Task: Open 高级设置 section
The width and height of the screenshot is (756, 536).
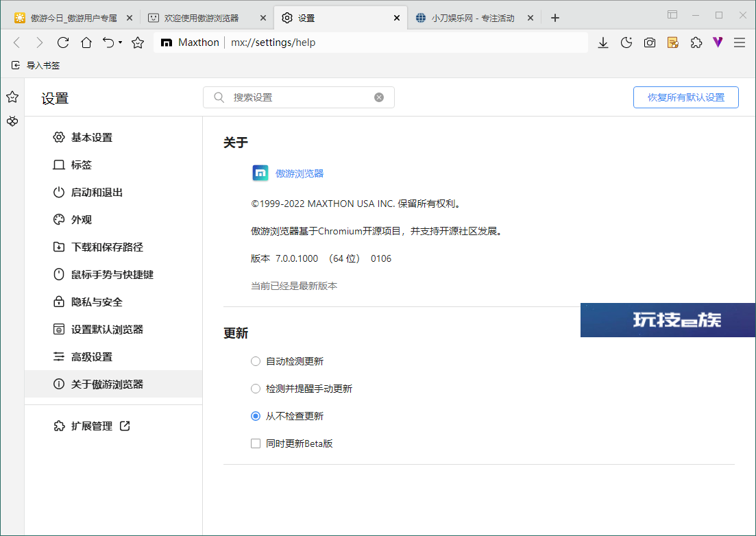Action: pos(113,357)
